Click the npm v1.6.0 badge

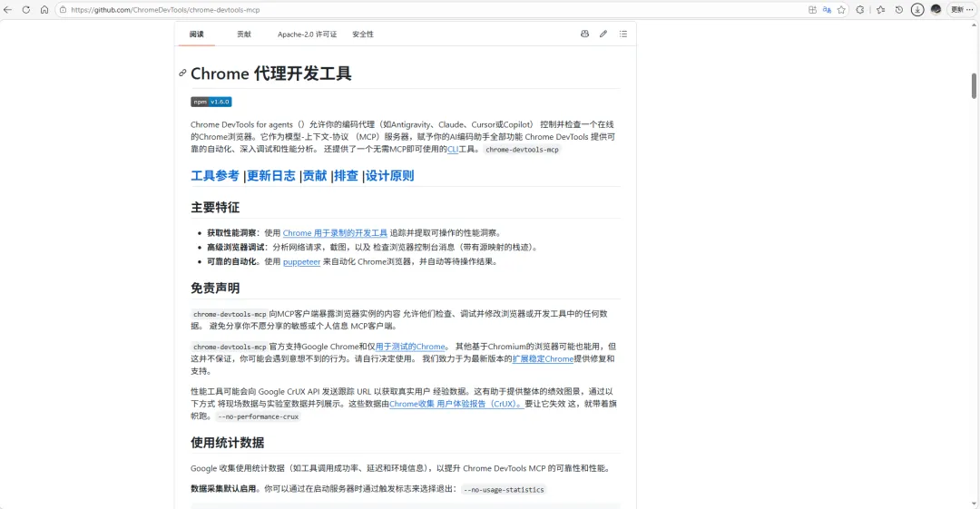tap(211, 102)
